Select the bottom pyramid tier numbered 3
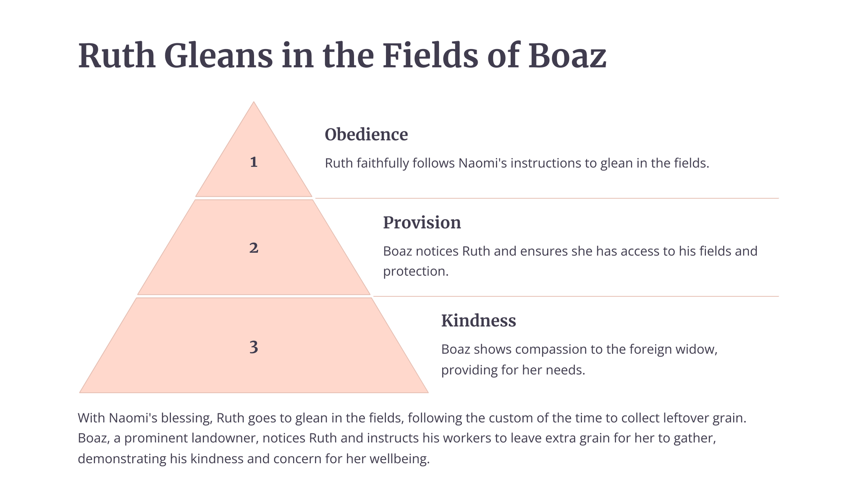This screenshot has height=504, width=860. 254,347
